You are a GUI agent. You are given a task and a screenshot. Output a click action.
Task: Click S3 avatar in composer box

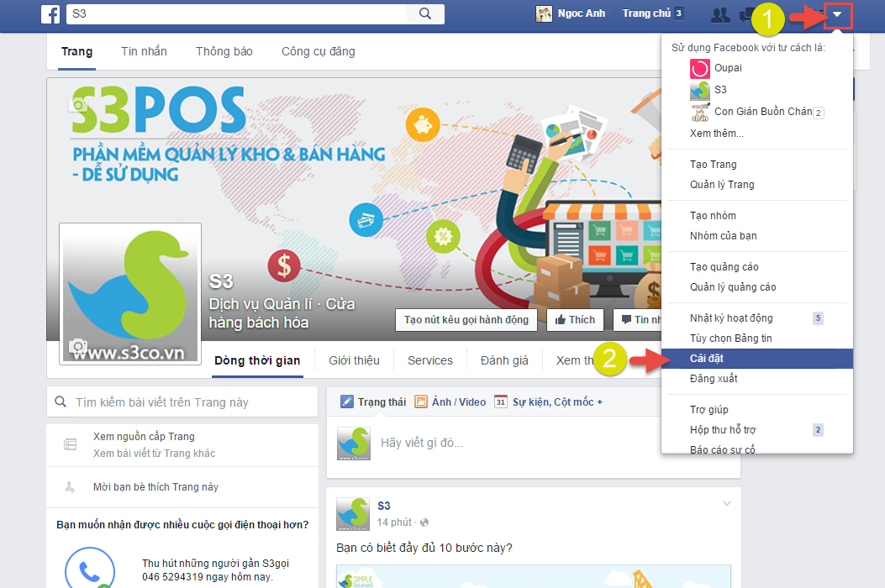353,444
